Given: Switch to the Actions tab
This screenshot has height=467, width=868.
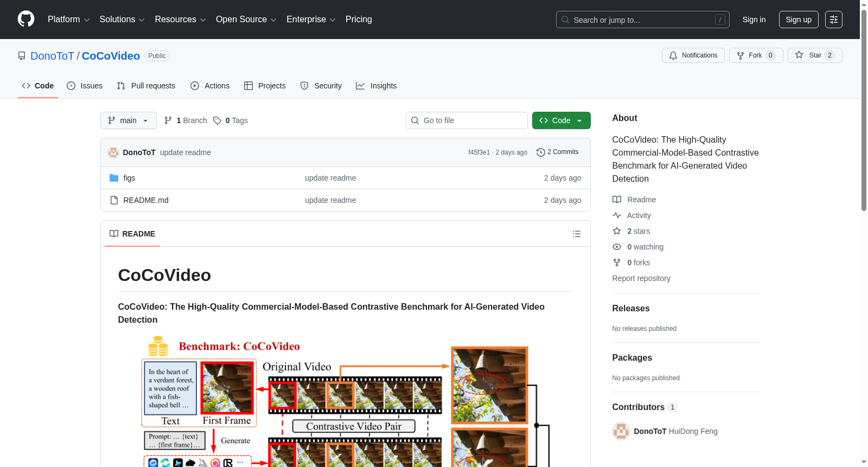Looking at the screenshot, I should pyautogui.click(x=210, y=86).
